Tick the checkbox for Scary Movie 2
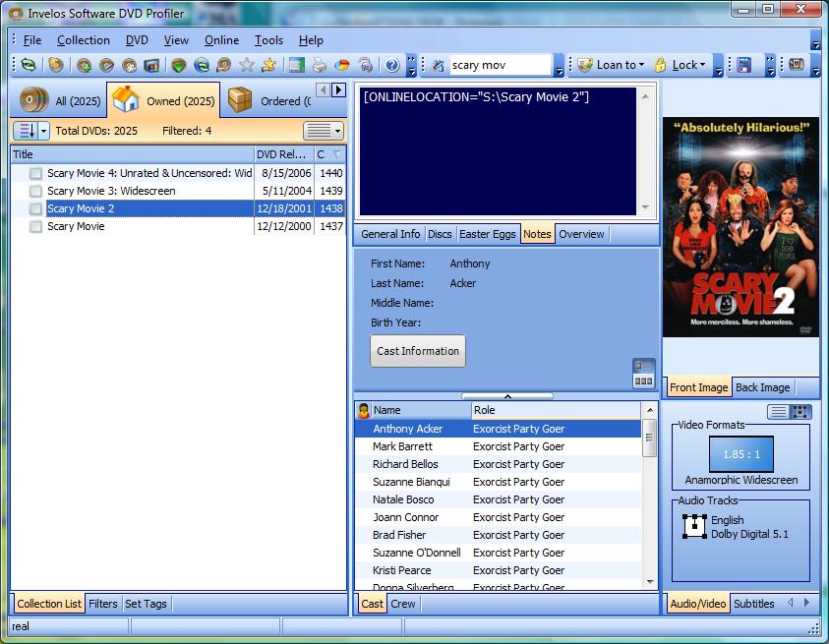The image size is (829, 644). [36, 208]
